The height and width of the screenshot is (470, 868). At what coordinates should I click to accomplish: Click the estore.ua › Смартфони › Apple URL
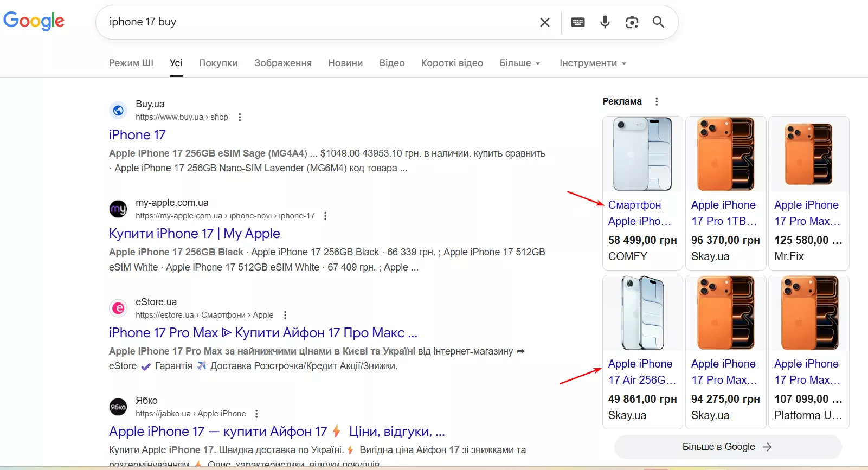pyautogui.click(x=204, y=315)
